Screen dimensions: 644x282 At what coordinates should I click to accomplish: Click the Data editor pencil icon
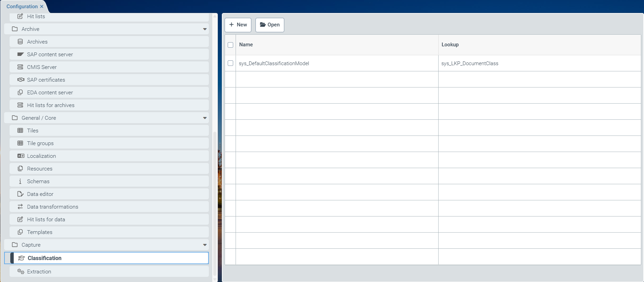(20, 194)
